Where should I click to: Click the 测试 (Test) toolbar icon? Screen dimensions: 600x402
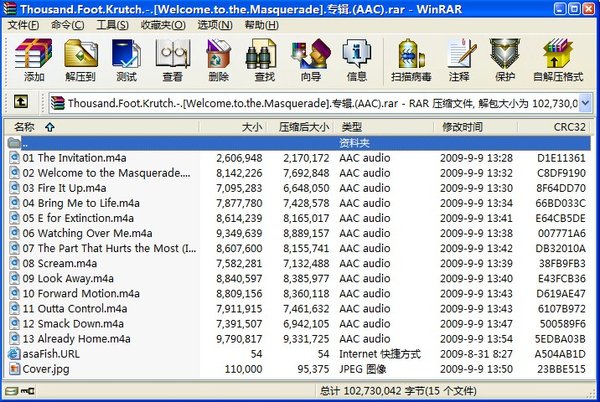coord(126,54)
